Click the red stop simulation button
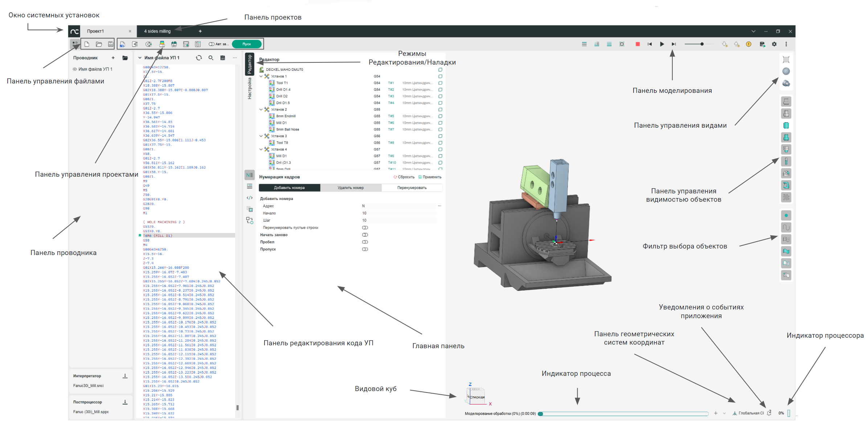This screenshot has width=868, height=444. point(638,44)
